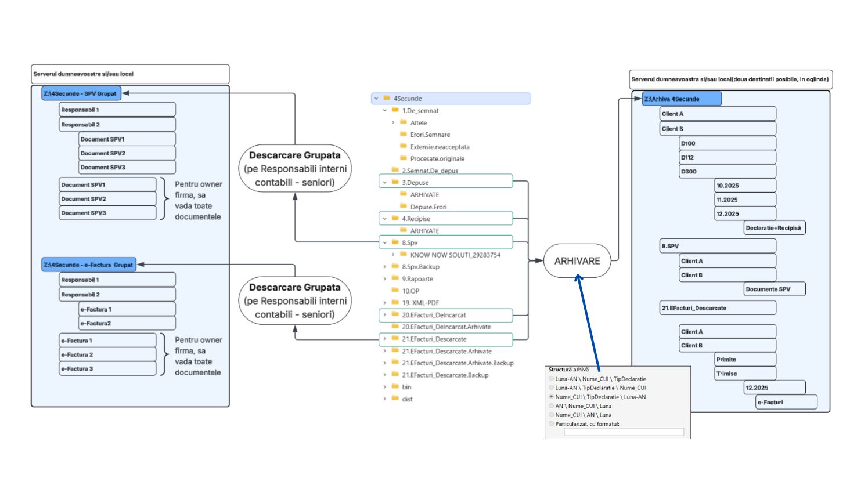Click the Depuse.Erori folder icon
Screen dimensions: 868x478
pyautogui.click(x=404, y=207)
